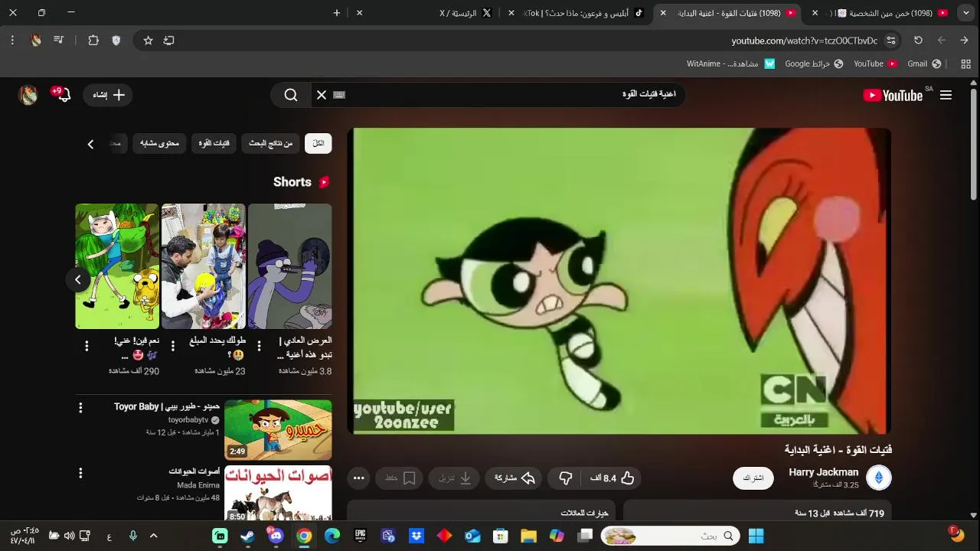Open the Gmail bookmark

tap(924, 64)
